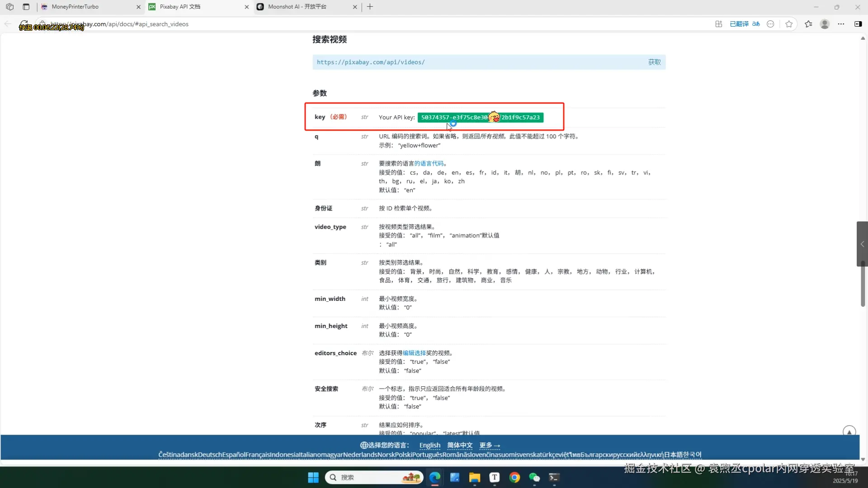
Task: Open Typora from the taskbar
Action: pos(495,478)
